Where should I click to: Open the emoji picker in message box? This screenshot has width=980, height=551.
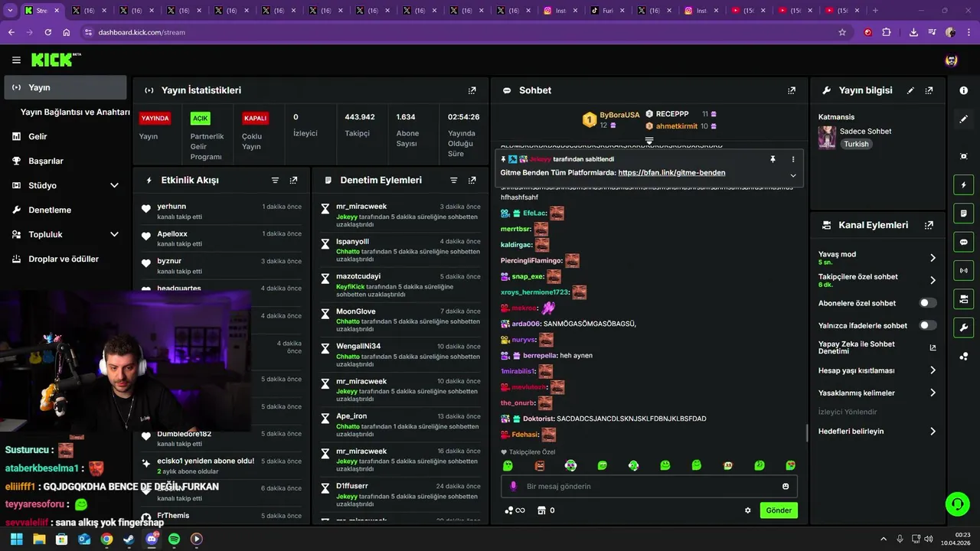(x=786, y=487)
